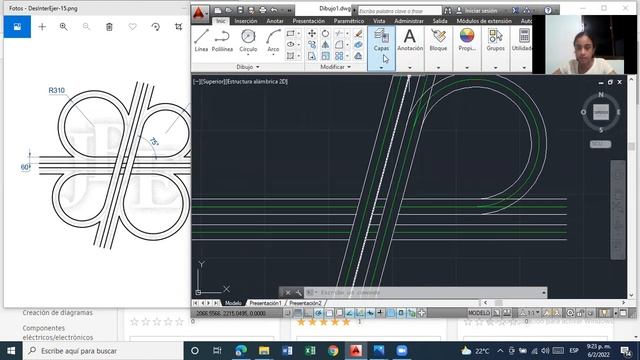640x360 pixels.
Task: Select the Stretch tool in Modificar panel
Action: (312, 56)
